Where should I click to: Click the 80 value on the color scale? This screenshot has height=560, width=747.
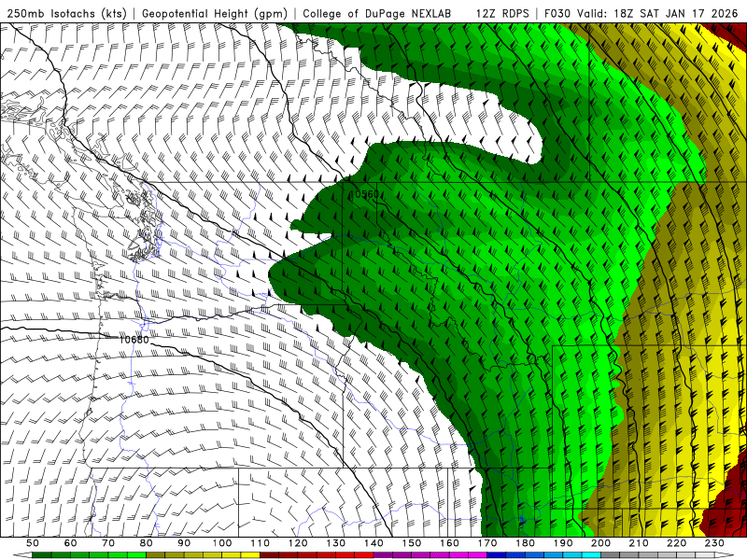point(147,543)
